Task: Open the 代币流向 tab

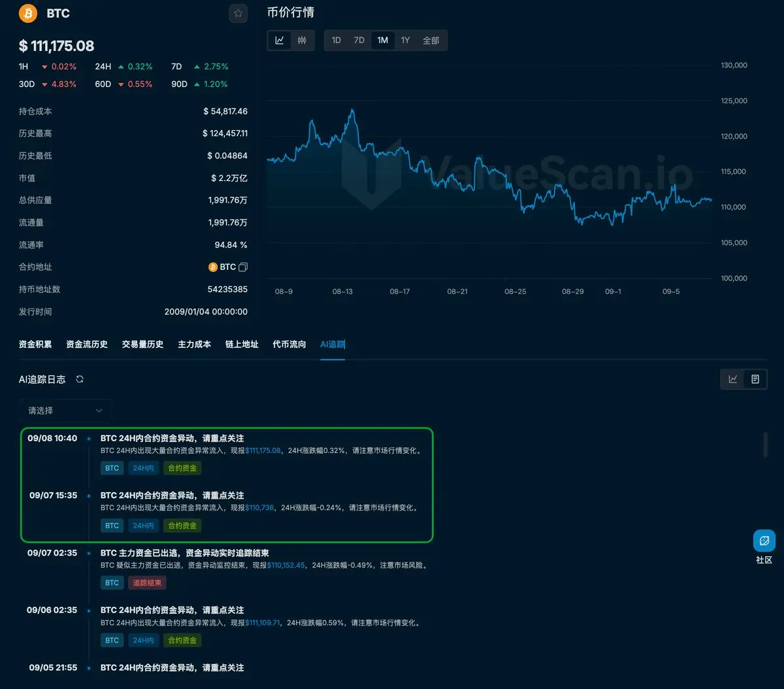Action: pyautogui.click(x=289, y=344)
